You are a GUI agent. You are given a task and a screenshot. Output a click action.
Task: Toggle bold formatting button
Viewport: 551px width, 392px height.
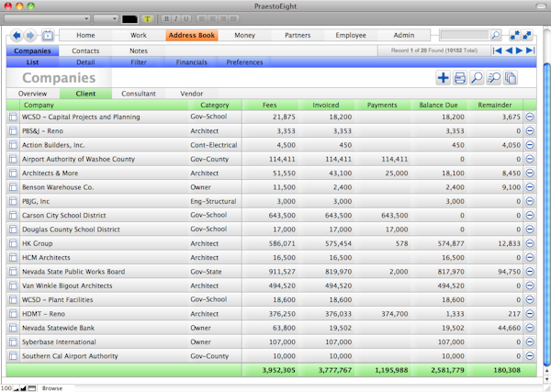[166, 18]
